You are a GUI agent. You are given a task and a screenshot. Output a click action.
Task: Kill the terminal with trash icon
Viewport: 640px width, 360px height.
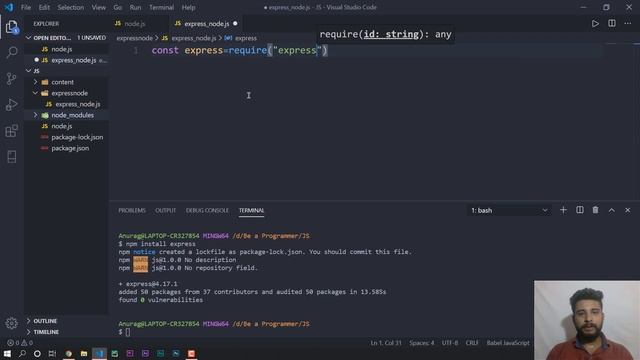[596, 210]
